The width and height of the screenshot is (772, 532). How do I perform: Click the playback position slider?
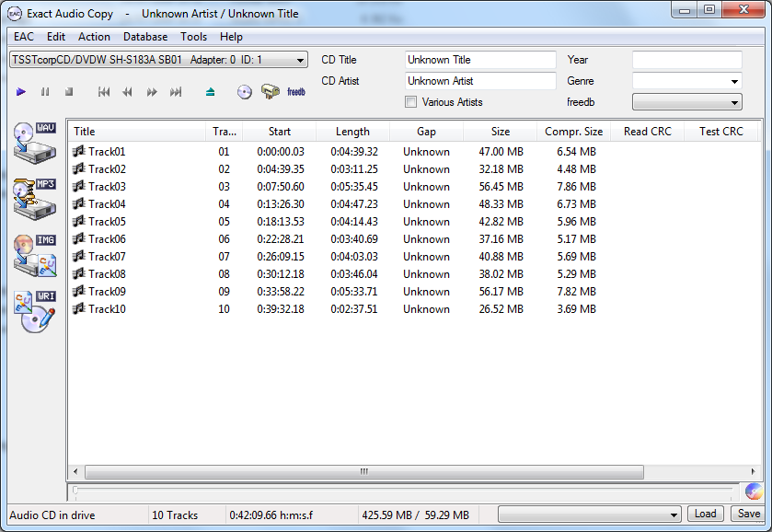[x=403, y=492]
